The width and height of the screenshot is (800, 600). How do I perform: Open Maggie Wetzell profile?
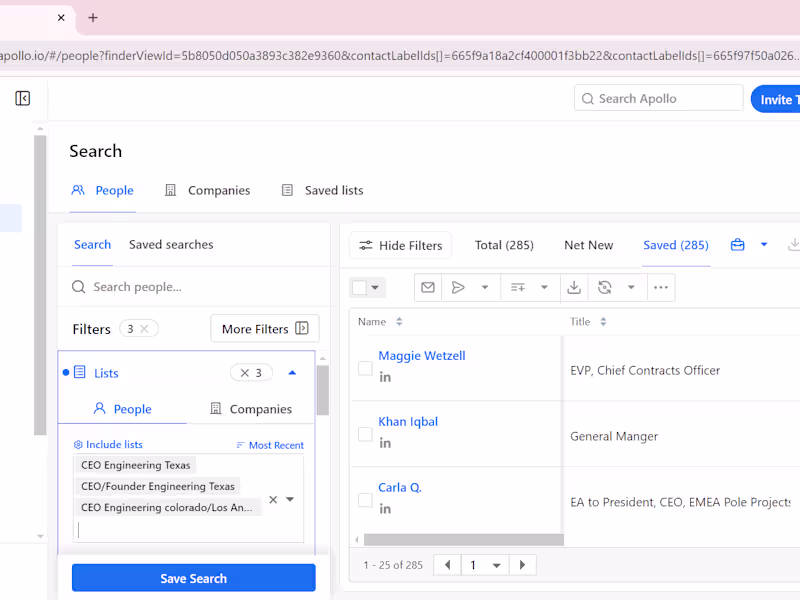(421, 356)
